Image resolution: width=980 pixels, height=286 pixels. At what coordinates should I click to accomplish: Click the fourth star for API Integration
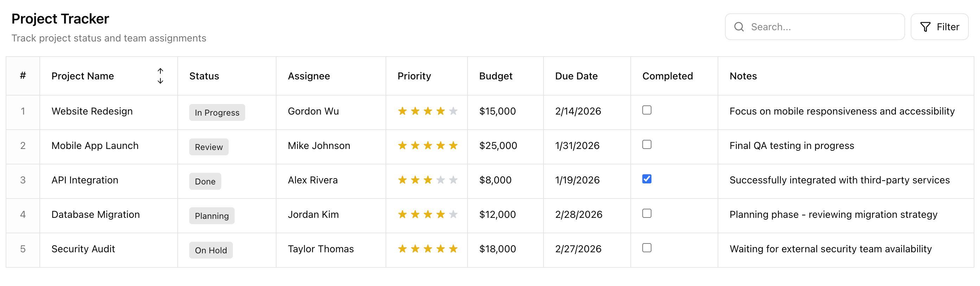point(440,180)
